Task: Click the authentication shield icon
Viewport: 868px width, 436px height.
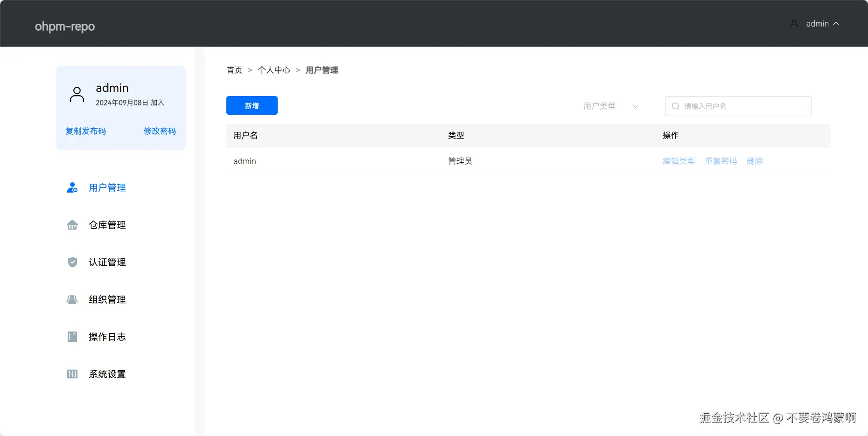Action: [x=72, y=262]
